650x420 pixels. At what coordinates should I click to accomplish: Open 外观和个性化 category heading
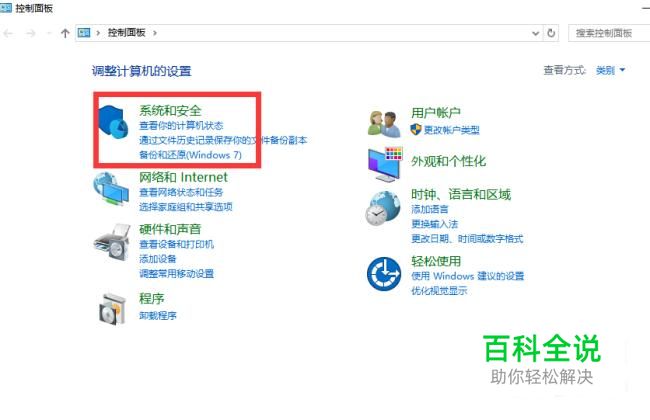(449, 161)
